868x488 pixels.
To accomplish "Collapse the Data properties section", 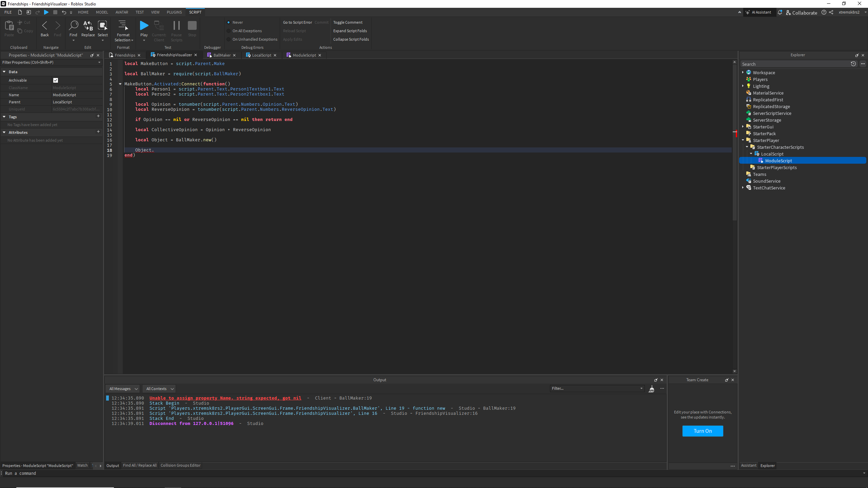I will click(4, 72).
